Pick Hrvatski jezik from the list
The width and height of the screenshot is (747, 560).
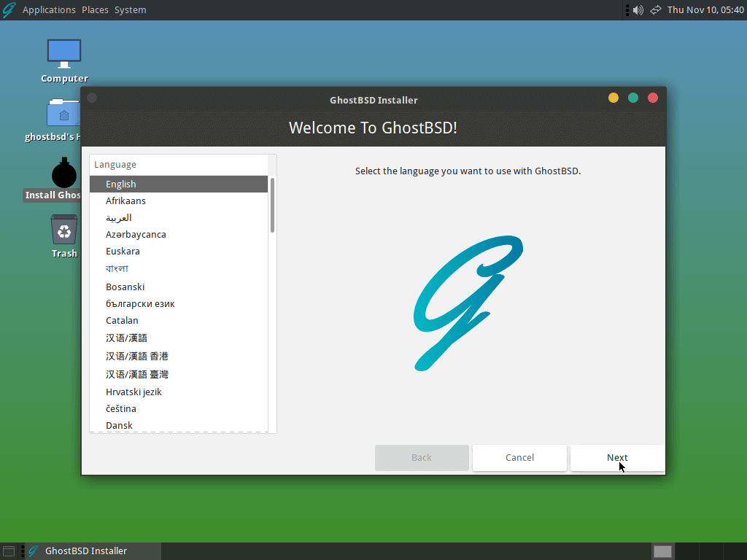[x=179, y=392]
